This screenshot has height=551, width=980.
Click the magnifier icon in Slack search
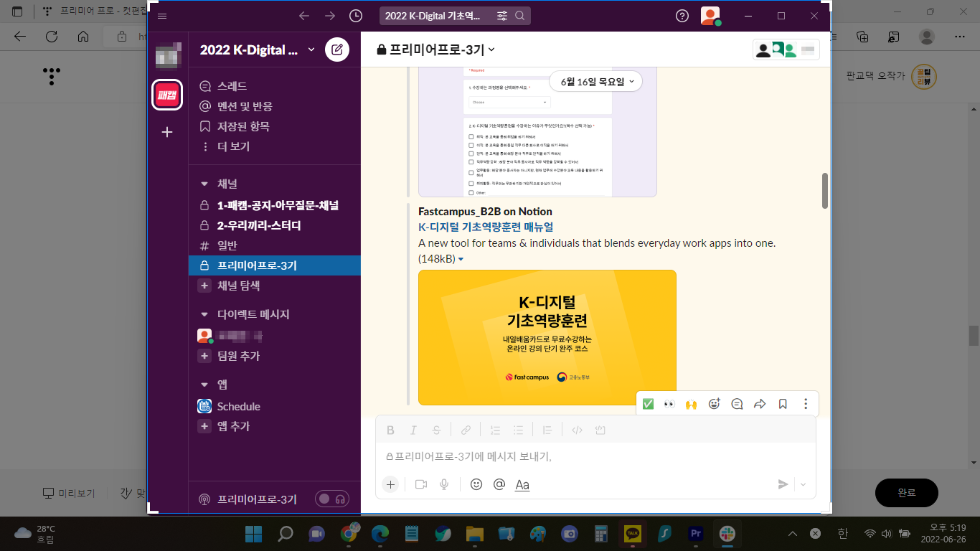point(520,16)
